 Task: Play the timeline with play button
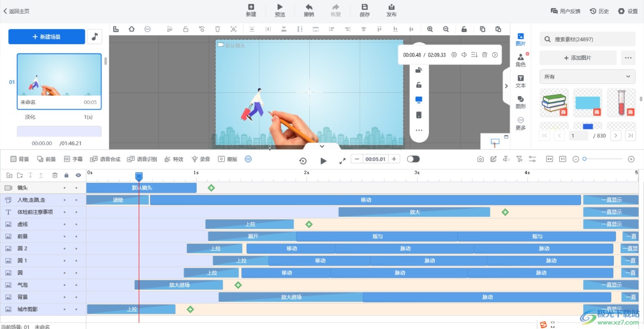(323, 161)
